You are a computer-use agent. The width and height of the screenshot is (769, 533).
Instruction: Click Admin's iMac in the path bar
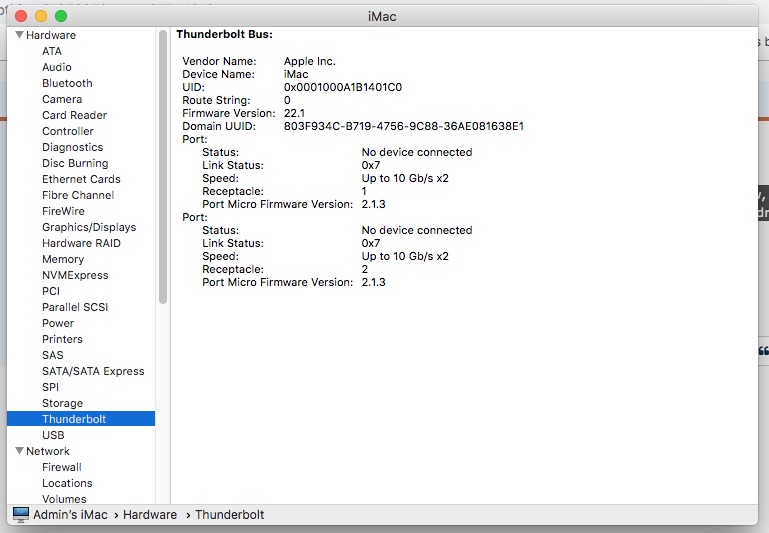[x=70, y=514]
